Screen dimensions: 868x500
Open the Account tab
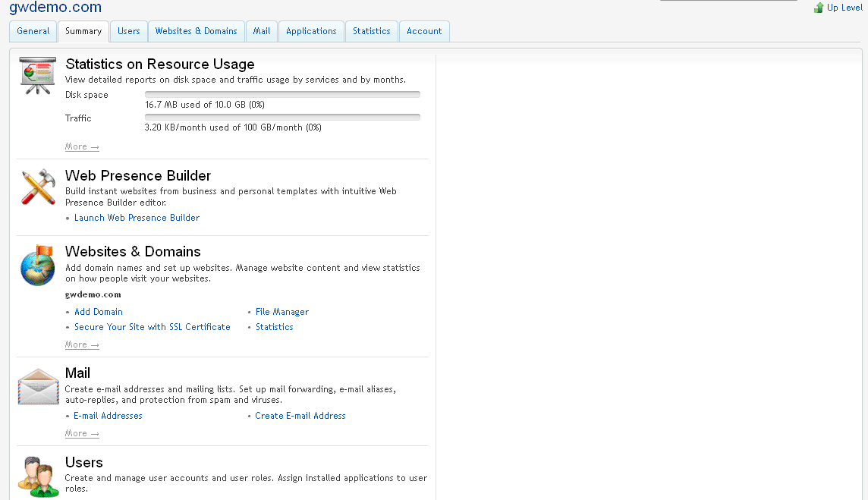[424, 31]
